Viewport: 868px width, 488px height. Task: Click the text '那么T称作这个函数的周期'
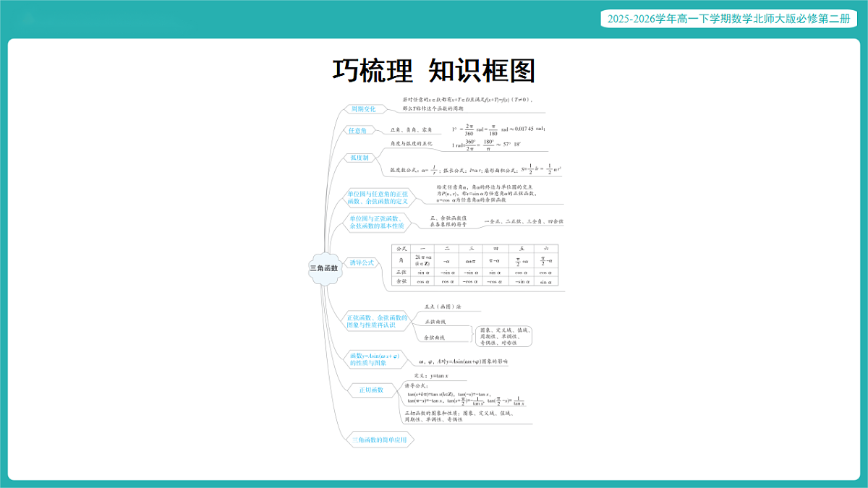433,108
